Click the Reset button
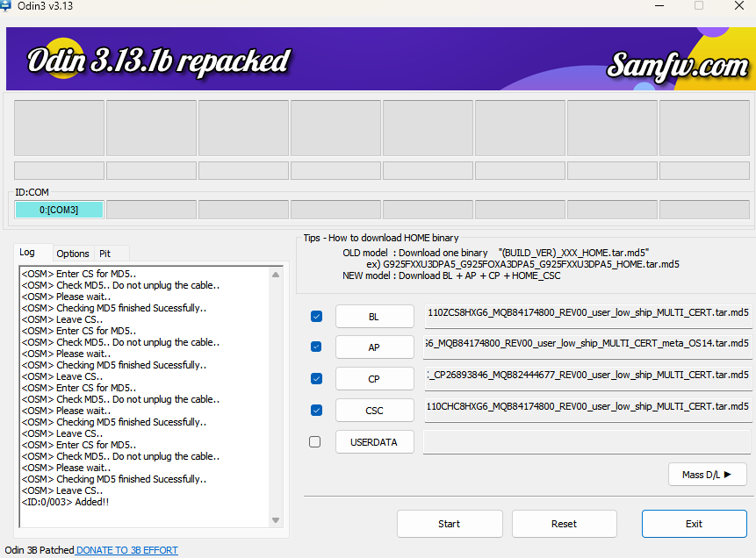756x558 pixels. point(564,524)
